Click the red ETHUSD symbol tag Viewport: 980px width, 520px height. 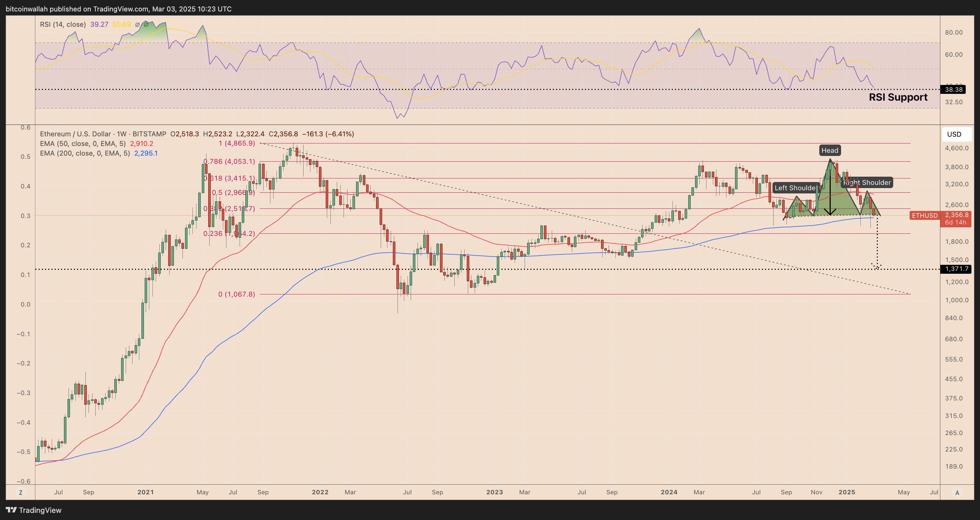[924, 216]
